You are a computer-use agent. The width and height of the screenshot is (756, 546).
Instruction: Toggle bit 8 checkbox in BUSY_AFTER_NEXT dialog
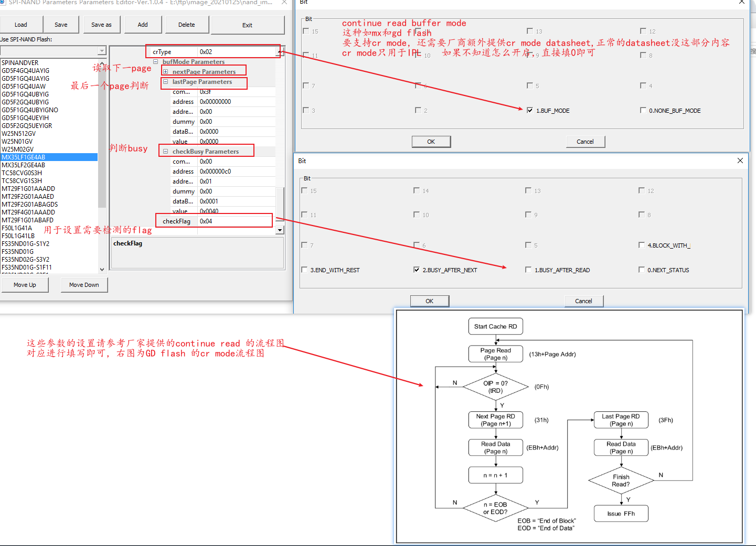pos(642,215)
